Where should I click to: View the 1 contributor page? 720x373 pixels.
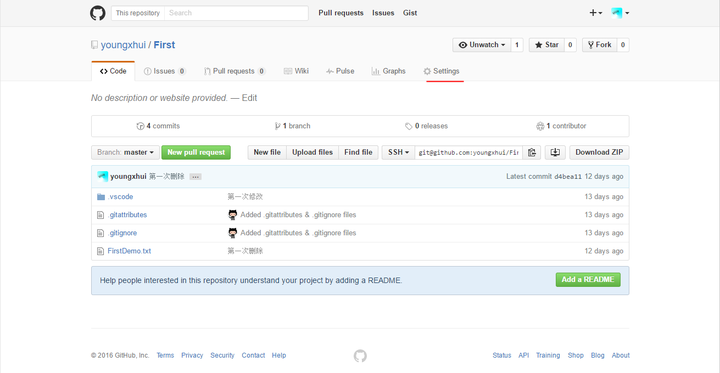coord(561,126)
